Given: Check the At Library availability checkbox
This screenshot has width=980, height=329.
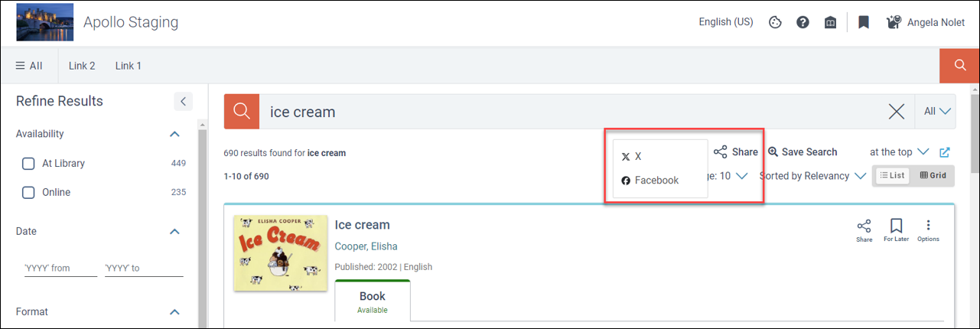Looking at the screenshot, I should 28,163.
